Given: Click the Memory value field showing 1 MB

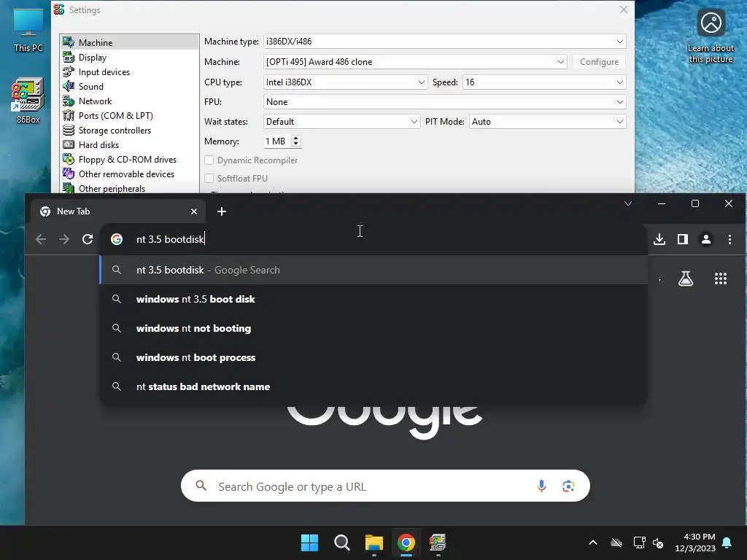Looking at the screenshot, I should click(276, 141).
